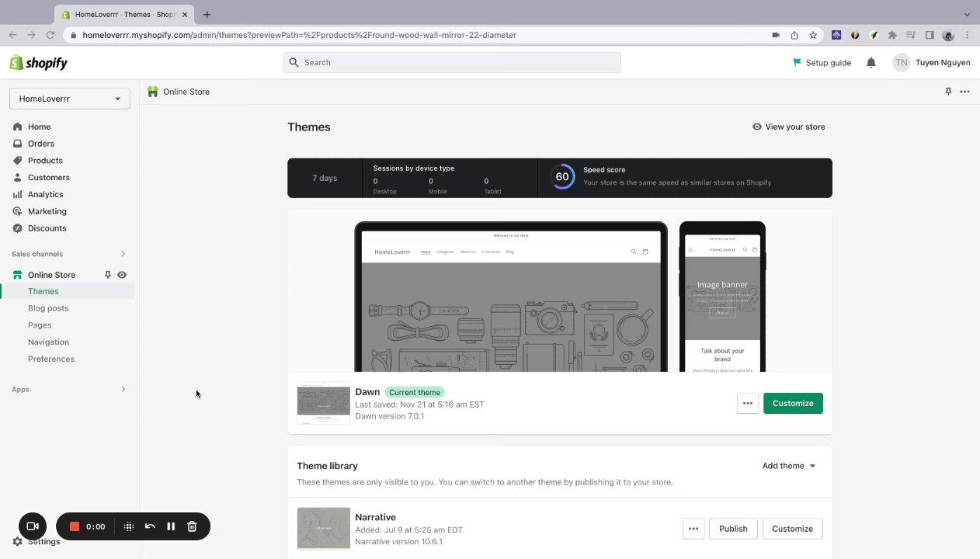
Task: Open the Setup guide
Action: (822, 63)
